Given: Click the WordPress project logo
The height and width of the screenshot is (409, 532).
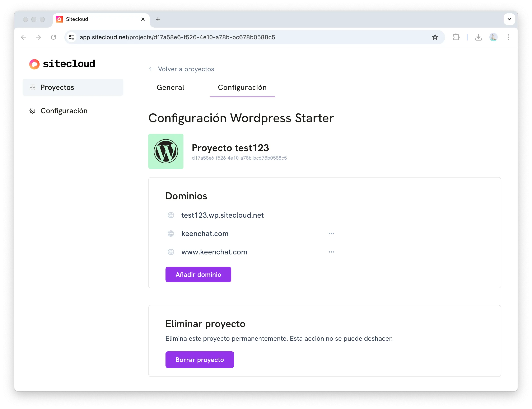Looking at the screenshot, I should pyautogui.click(x=166, y=151).
